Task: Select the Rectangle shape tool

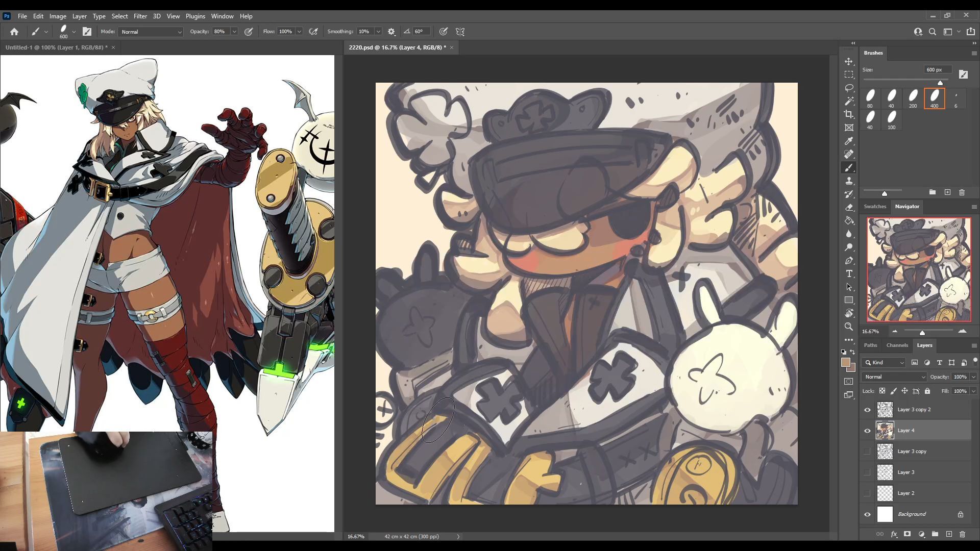Action: [x=849, y=300]
